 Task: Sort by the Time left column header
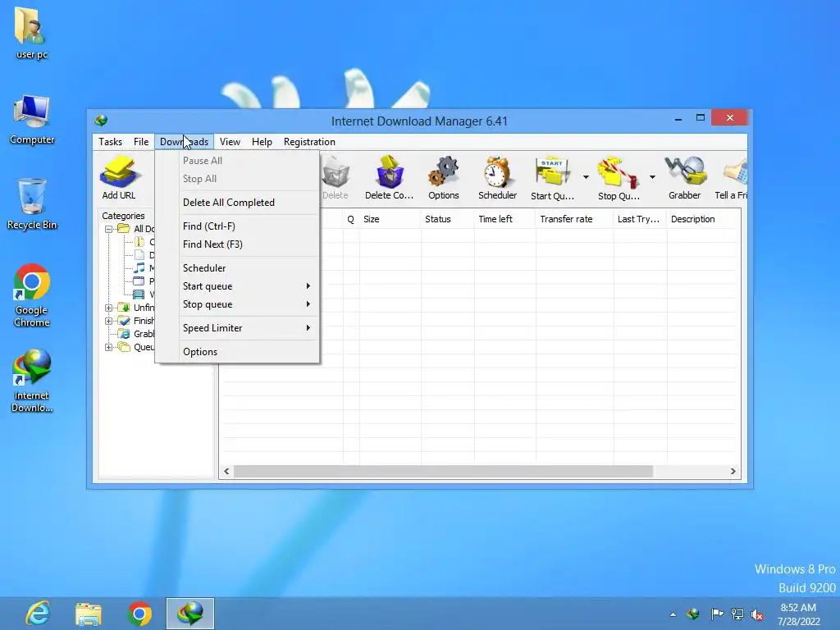pos(504,219)
